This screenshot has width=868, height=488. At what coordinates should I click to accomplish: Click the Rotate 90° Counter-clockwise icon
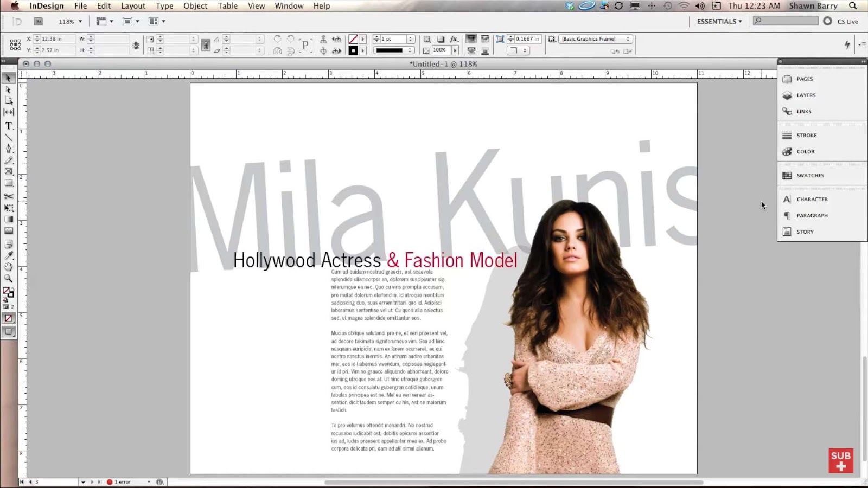(291, 39)
